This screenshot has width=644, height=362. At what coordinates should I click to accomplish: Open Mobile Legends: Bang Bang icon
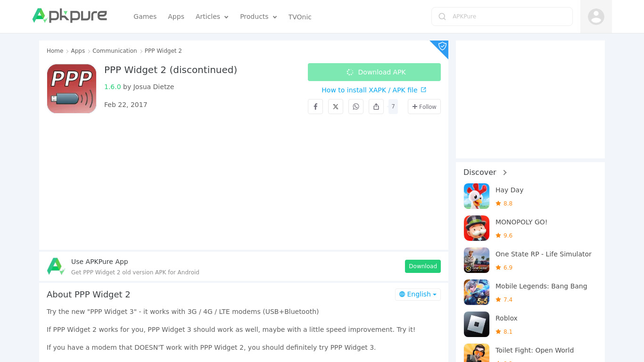pyautogui.click(x=477, y=292)
